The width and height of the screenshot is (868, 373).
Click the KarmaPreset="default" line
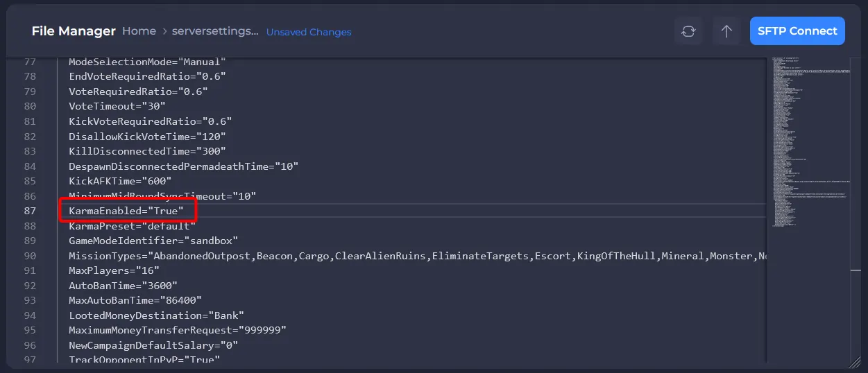click(132, 226)
